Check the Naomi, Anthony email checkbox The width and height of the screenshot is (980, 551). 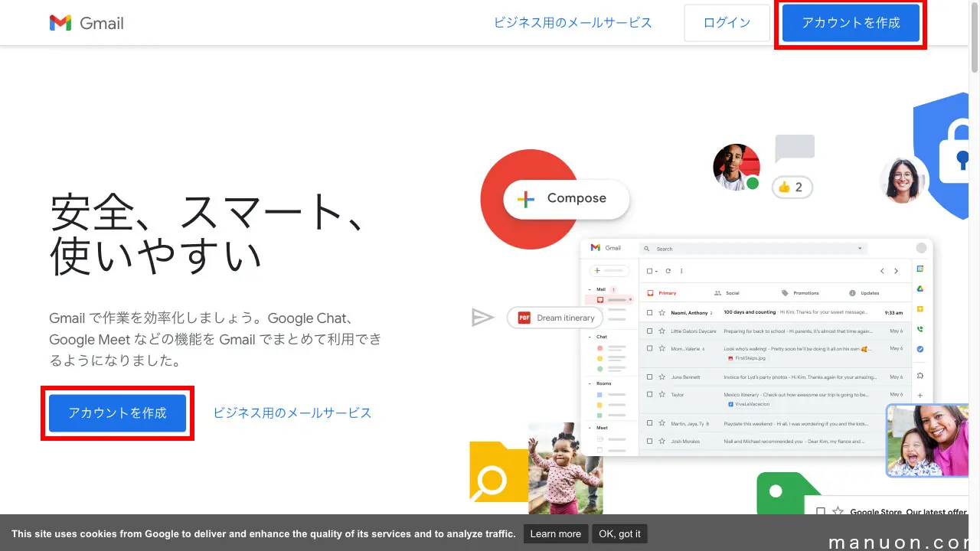tap(650, 312)
